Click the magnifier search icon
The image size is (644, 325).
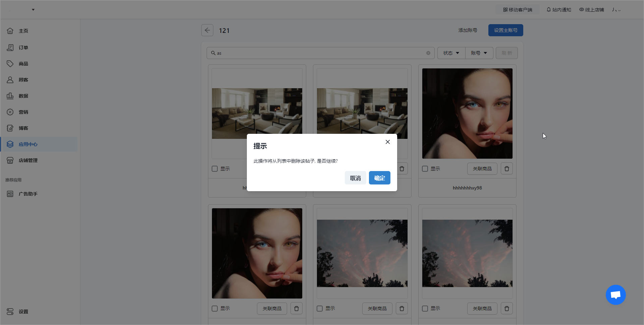[x=213, y=53]
